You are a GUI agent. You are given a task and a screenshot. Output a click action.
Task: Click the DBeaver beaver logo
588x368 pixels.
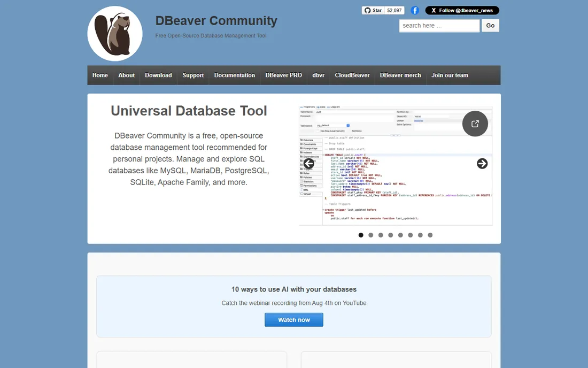[115, 33]
